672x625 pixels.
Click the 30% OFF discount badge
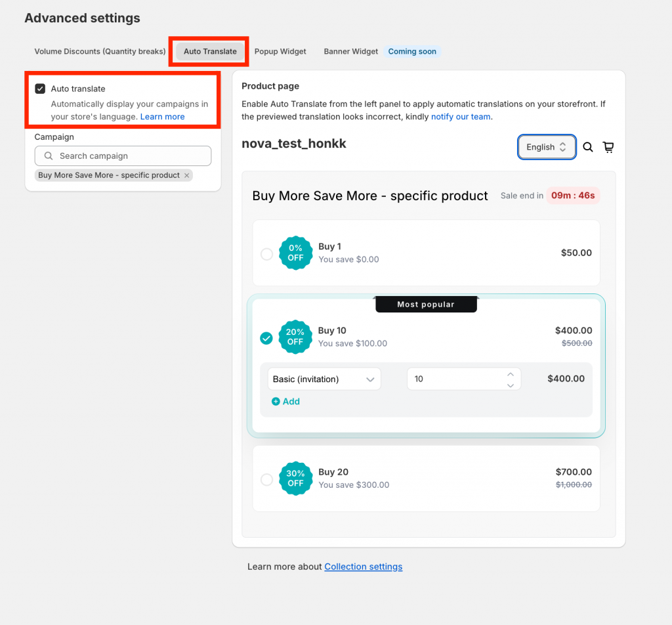click(x=295, y=479)
